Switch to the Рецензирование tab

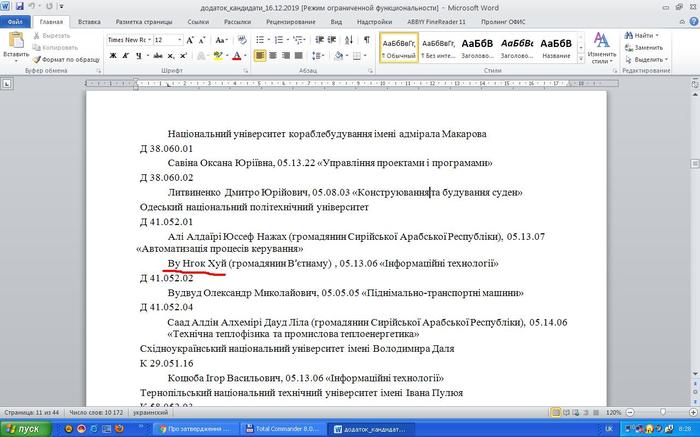(291, 21)
